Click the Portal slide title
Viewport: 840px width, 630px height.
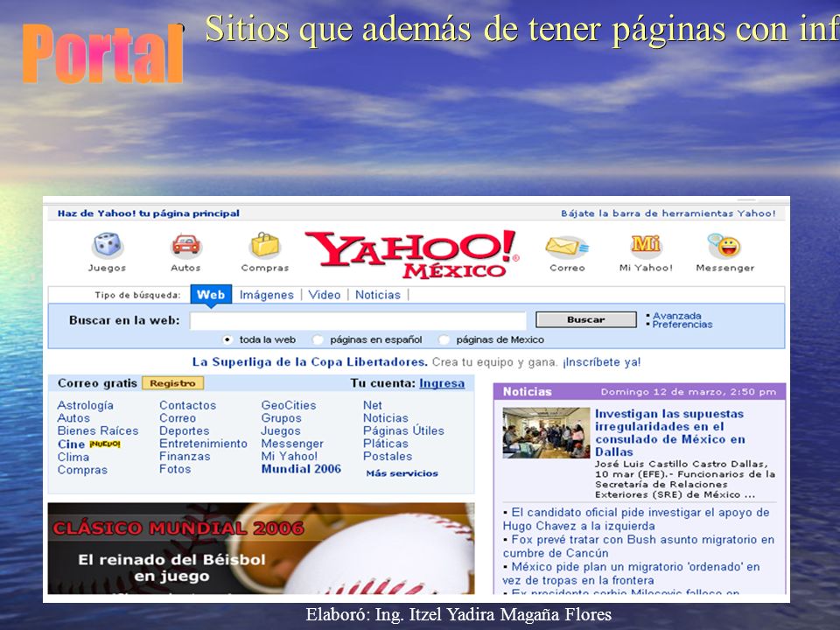103,53
